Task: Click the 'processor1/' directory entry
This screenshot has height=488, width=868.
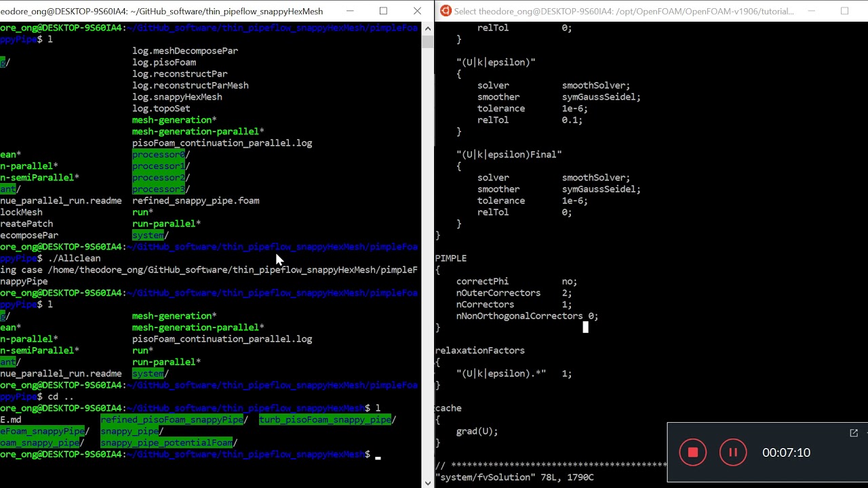Action: [161, 166]
